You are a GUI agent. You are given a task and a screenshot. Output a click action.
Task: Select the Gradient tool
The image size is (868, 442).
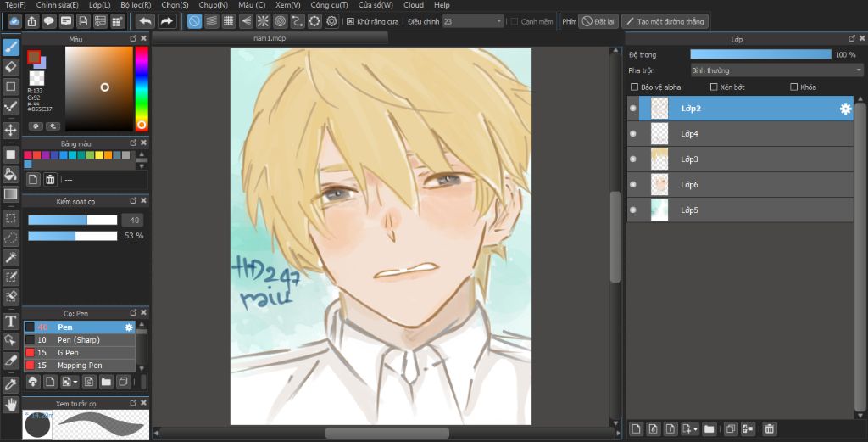point(10,194)
